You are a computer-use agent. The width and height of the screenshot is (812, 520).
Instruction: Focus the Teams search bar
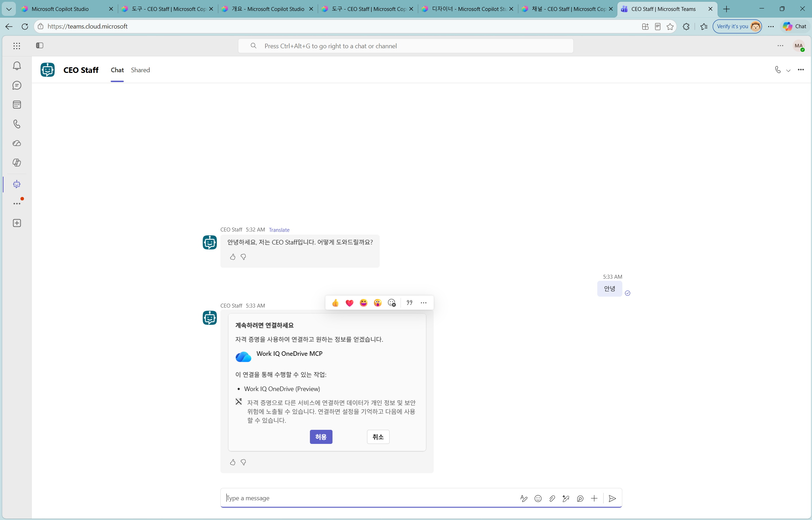[x=405, y=46]
